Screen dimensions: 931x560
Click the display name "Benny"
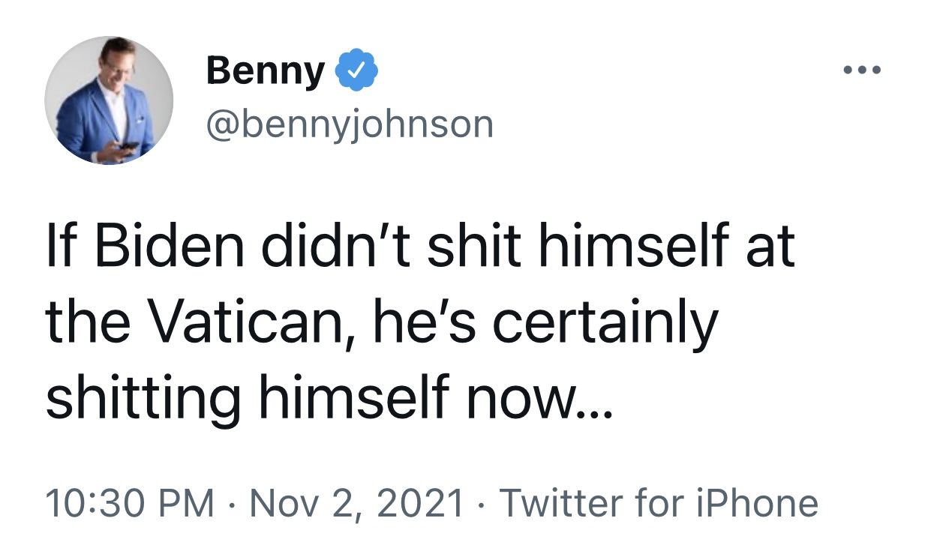coord(265,71)
